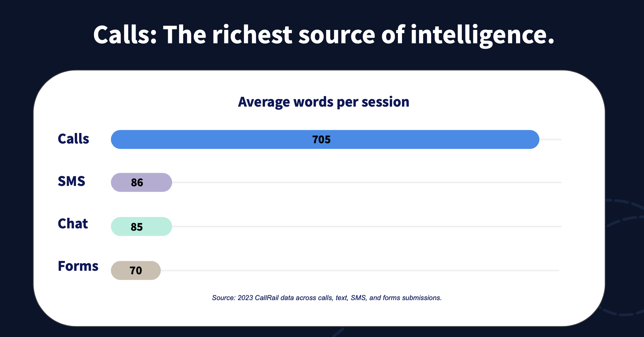This screenshot has height=337, width=644.
Task: Click the gray track after Forms bar
Action: coord(360,270)
